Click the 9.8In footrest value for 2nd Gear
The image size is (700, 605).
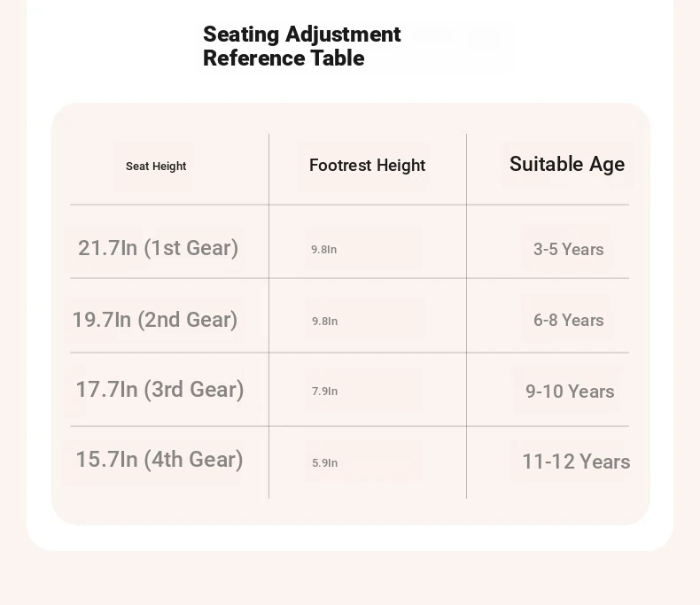(324, 322)
